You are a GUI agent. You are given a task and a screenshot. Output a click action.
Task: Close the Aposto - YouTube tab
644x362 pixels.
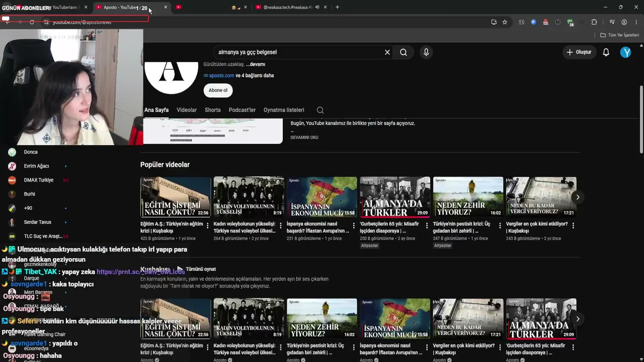pyautogui.click(x=166, y=7)
